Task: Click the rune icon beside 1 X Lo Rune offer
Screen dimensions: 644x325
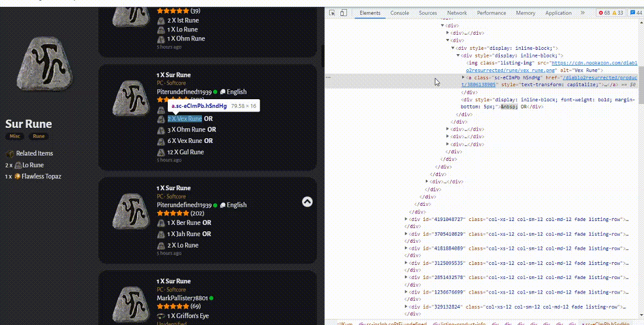Action: pos(161,30)
